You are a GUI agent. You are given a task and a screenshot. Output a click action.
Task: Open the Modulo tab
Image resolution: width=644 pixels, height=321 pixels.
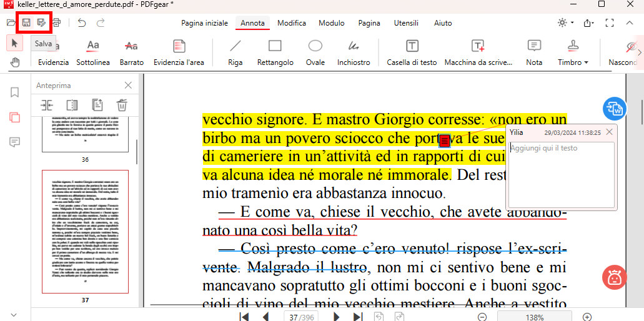coord(332,23)
